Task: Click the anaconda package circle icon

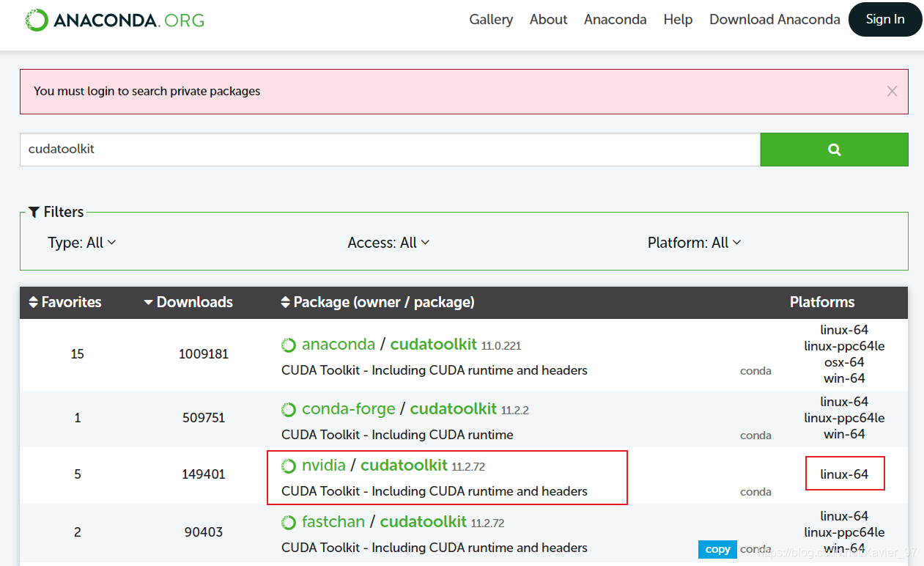Action: coord(289,345)
